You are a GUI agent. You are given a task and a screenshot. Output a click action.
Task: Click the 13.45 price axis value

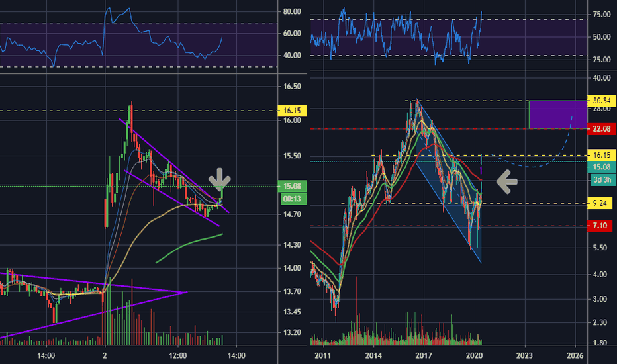coord(292,312)
